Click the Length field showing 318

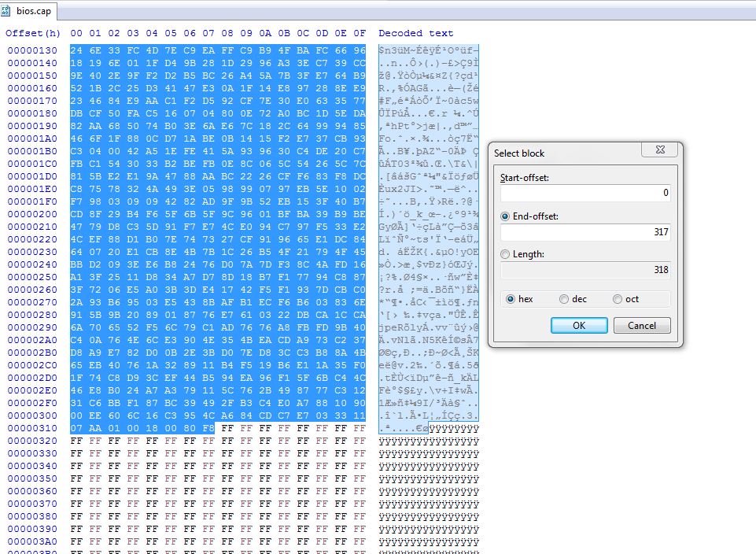pyautogui.click(x=585, y=270)
